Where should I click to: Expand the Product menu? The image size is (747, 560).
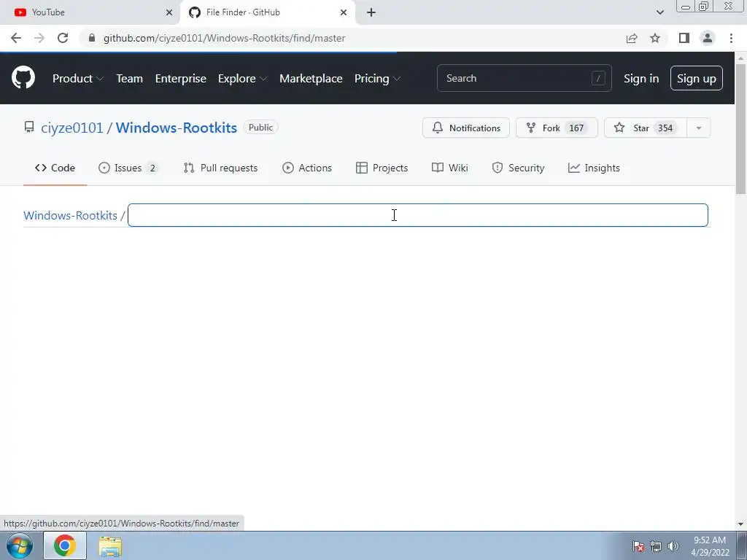tap(77, 79)
